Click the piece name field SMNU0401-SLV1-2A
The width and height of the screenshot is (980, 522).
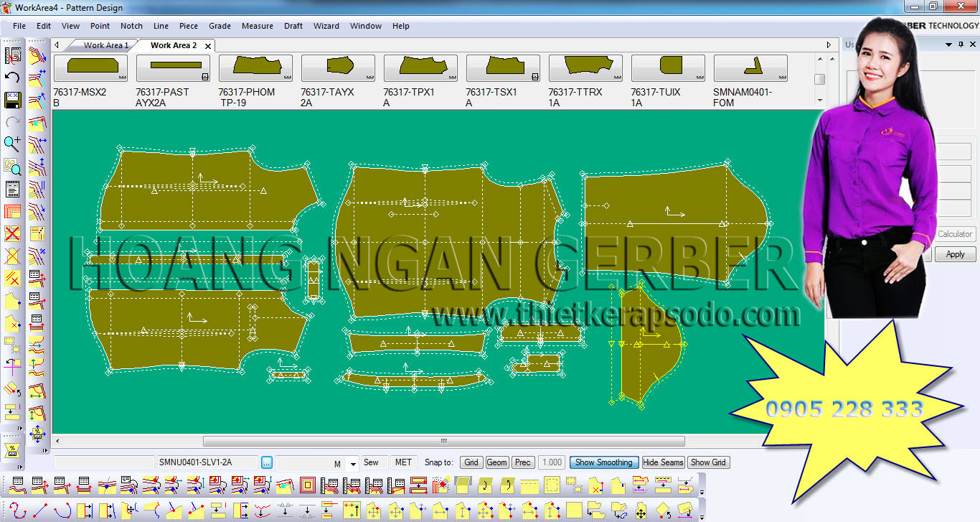point(207,462)
